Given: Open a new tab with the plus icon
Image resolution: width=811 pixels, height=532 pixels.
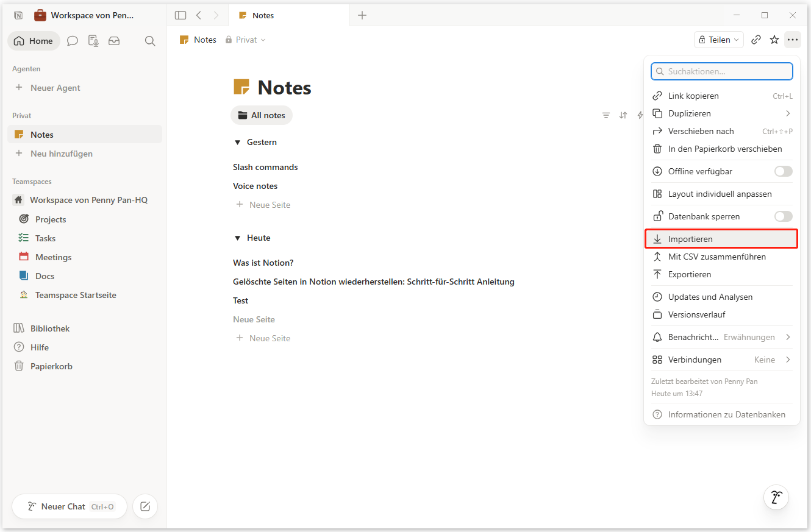Looking at the screenshot, I should (x=362, y=15).
